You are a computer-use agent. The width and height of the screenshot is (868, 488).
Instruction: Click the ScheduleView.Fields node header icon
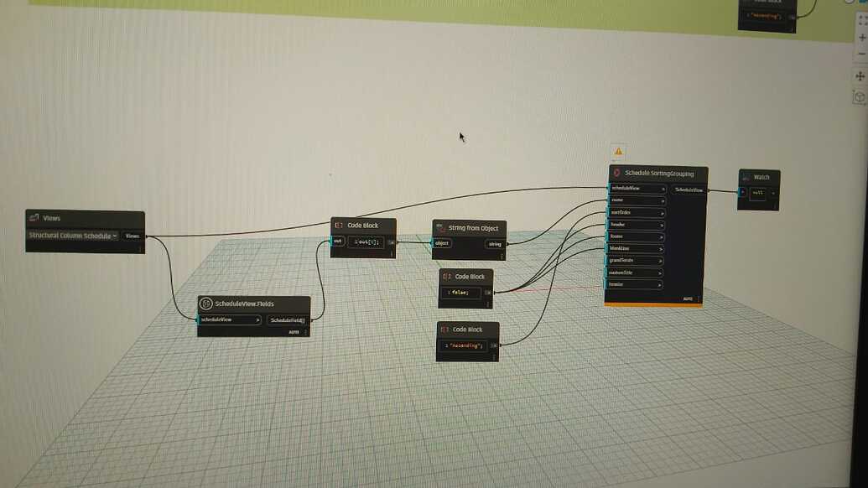pyautogui.click(x=206, y=303)
